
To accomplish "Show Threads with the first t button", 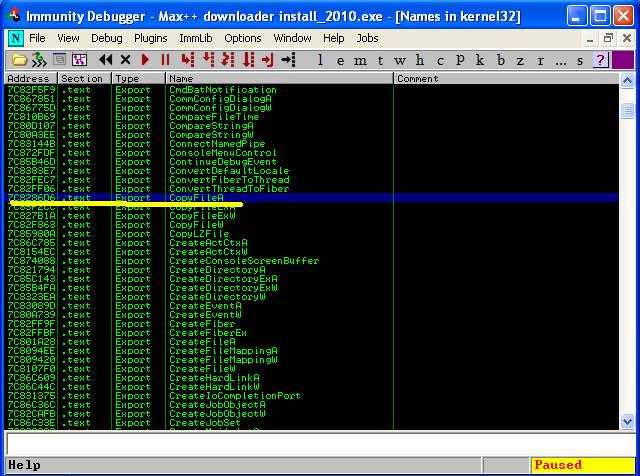I will click(380, 60).
